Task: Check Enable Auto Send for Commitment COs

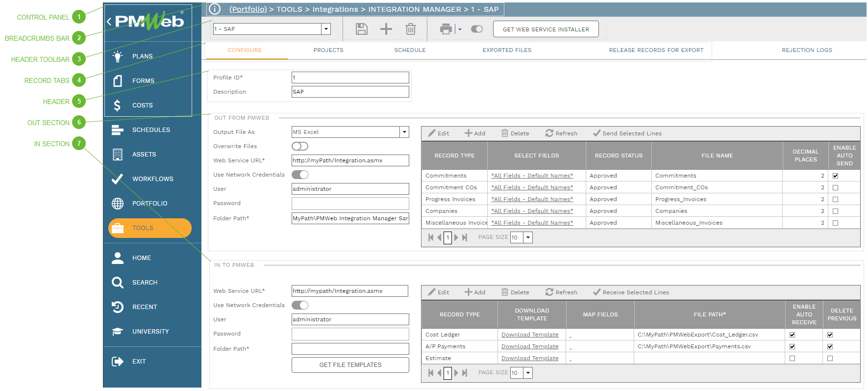Action: click(x=836, y=187)
